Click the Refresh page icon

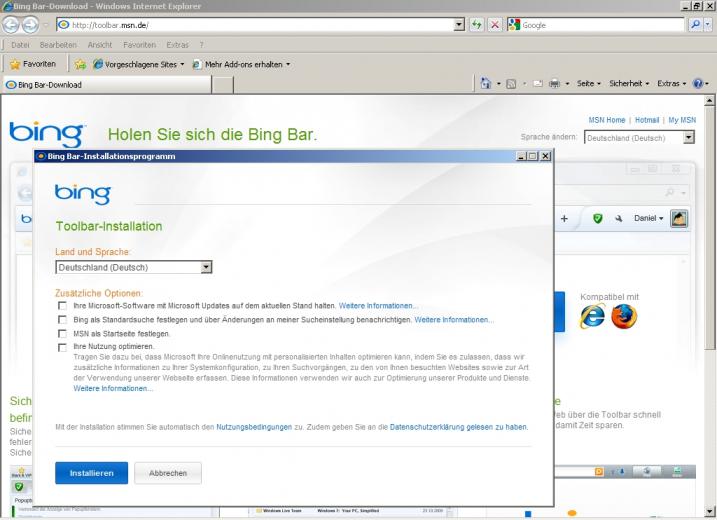[x=477, y=25]
